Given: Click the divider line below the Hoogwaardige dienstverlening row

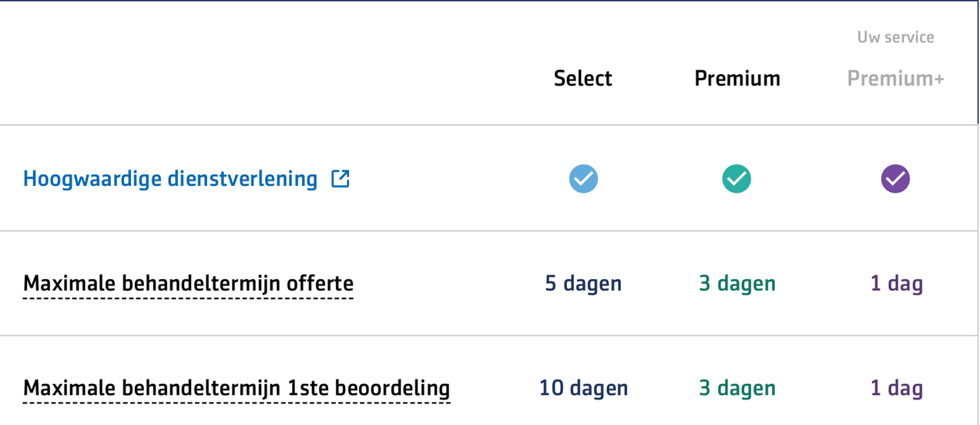Looking at the screenshot, I should (x=489, y=231).
